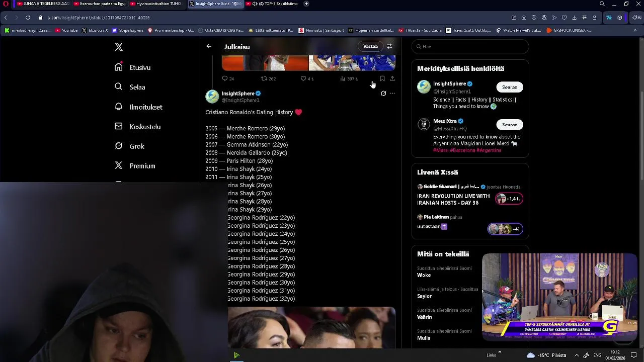Go back with the Julkaisu arrow
The width and height of the screenshot is (644, 362).
point(209,47)
